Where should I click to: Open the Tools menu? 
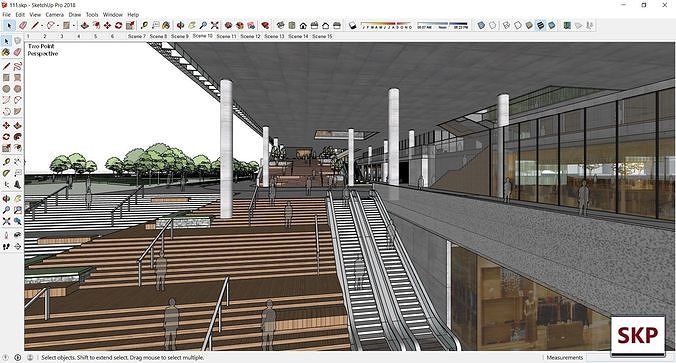92,15
